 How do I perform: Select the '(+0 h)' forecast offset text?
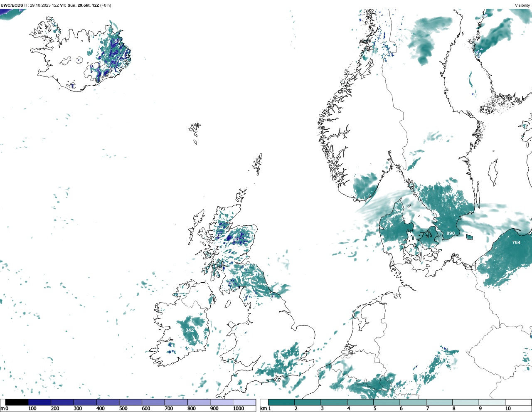click(x=106, y=5)
